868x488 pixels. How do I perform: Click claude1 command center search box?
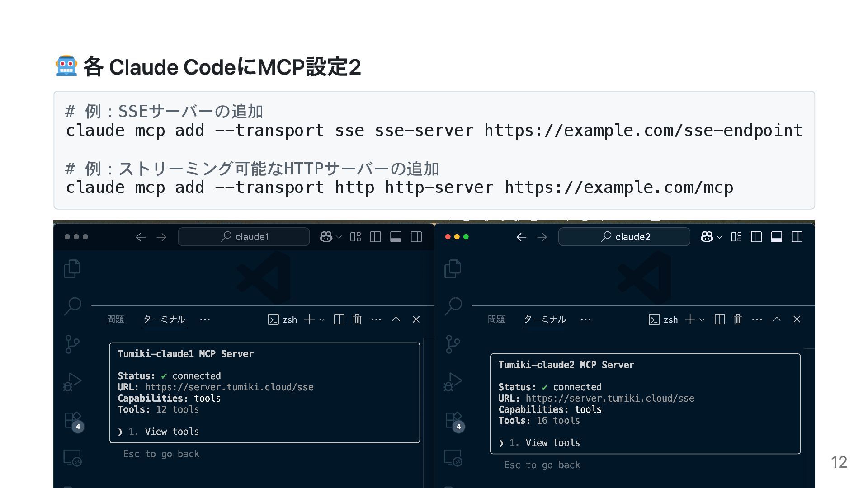click(x=244, y=237)
